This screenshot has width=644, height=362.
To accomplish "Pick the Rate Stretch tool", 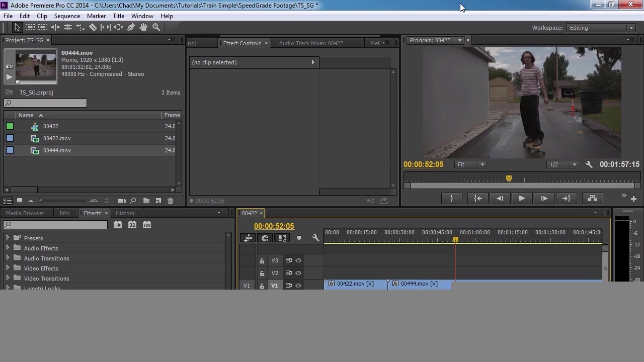I will (x=80, y=28).
